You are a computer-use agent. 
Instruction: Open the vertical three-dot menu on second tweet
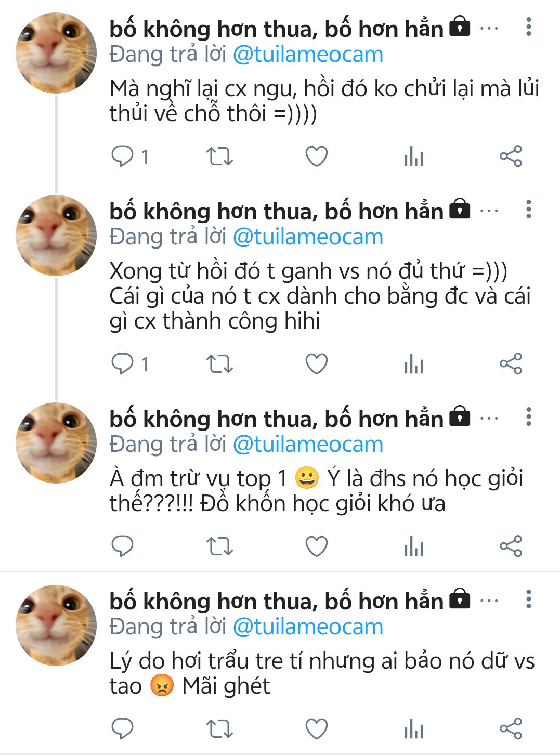click(x=529, y=210)
